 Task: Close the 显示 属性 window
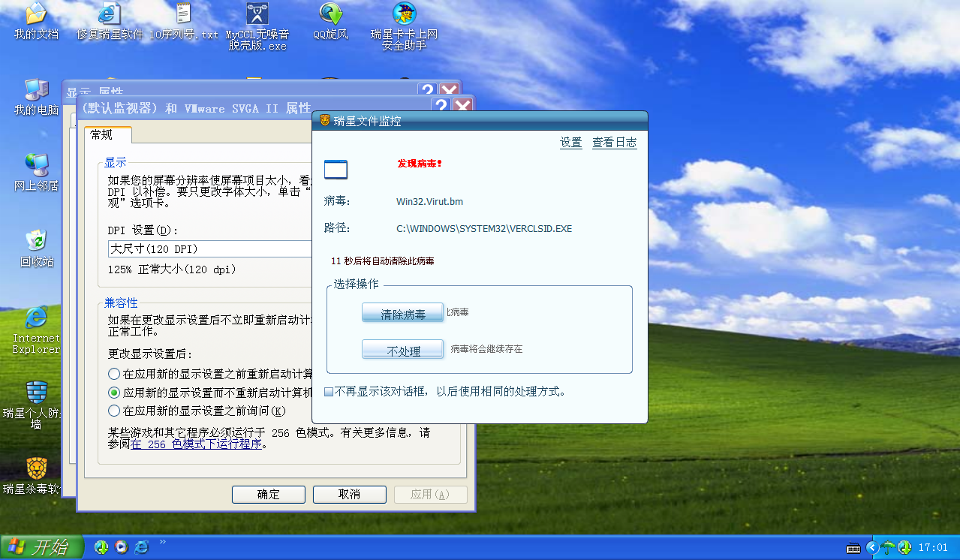(x=449, y=89)
